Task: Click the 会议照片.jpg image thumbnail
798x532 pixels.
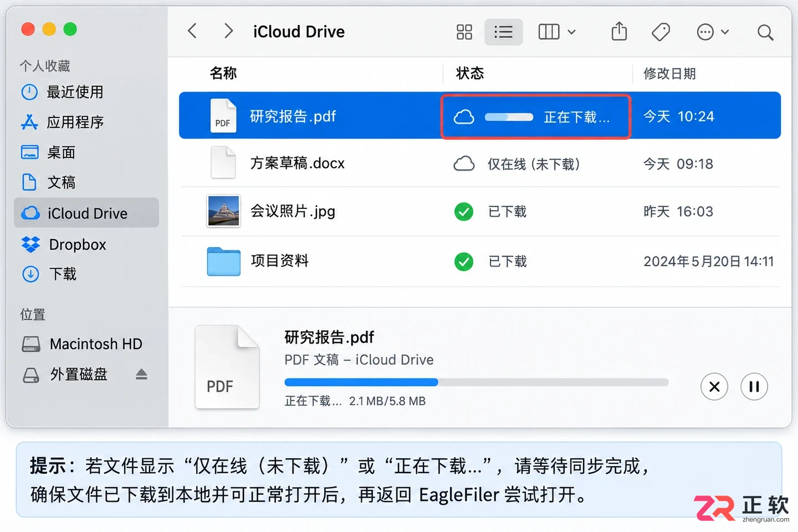Action: 223,211
